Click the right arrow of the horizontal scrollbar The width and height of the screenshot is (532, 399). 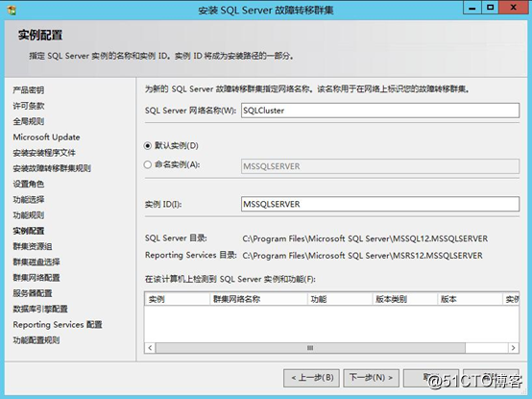click(514, 348)
